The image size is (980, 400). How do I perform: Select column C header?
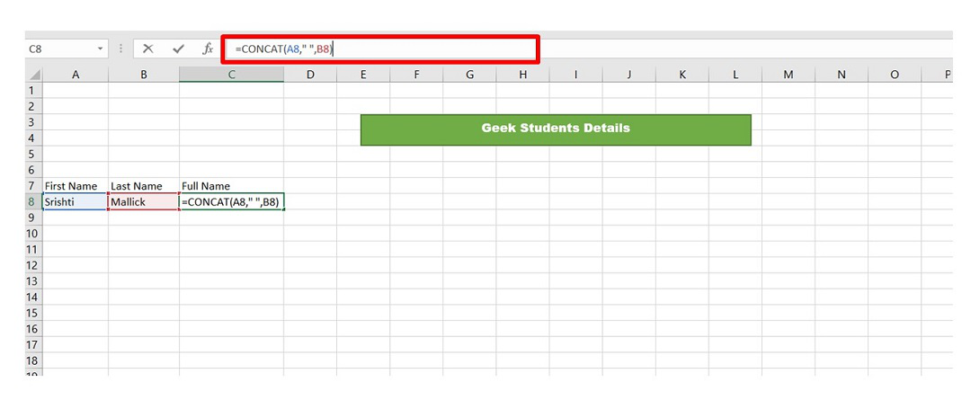(x=231, y=75)
